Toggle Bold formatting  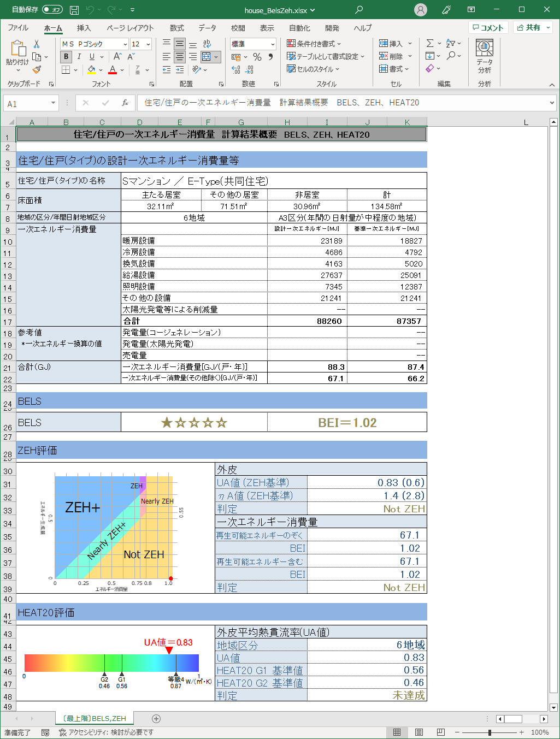pyautogui.click(x=66, y=57)
